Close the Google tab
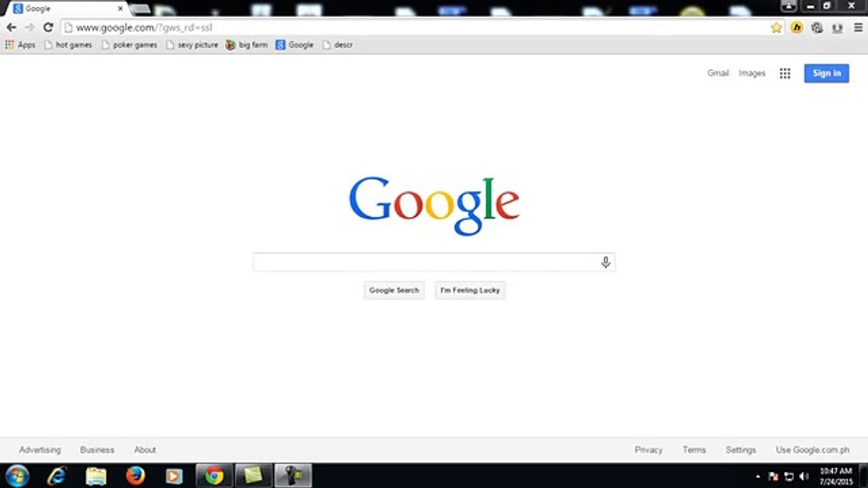The width and height of the screenshot is (868, 488). point(121,9)
